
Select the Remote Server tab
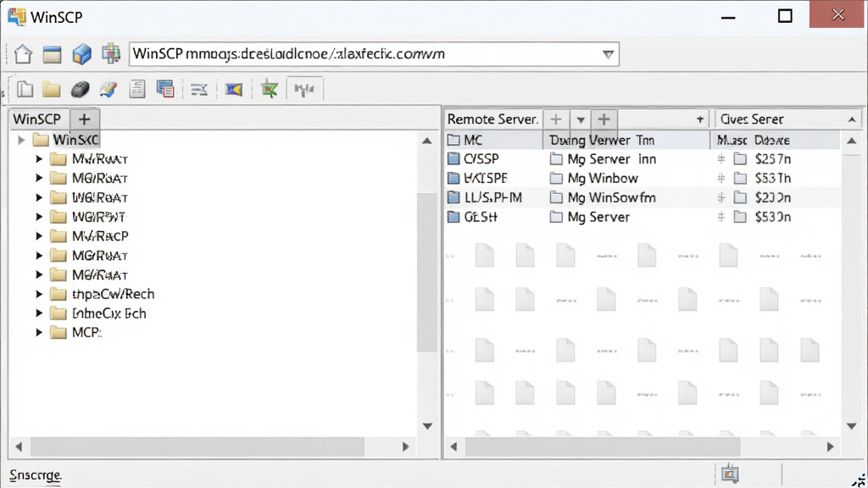(x=492, y=119)
